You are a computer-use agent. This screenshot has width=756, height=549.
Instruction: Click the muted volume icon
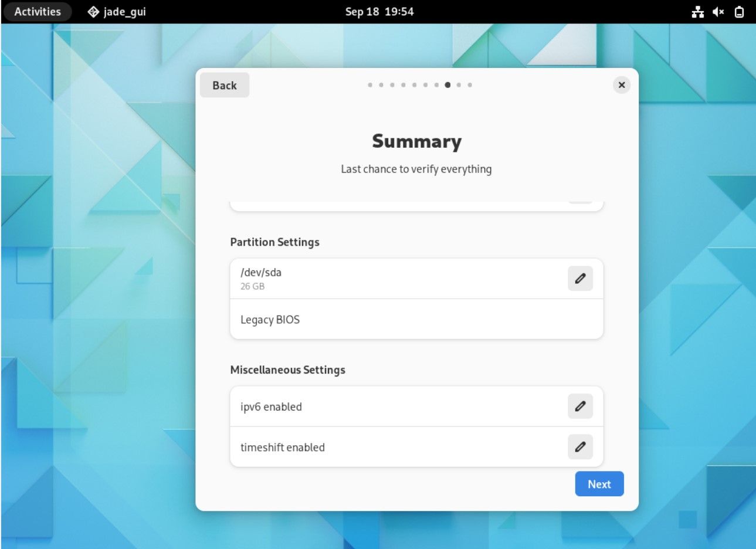(x=718, y=12)
